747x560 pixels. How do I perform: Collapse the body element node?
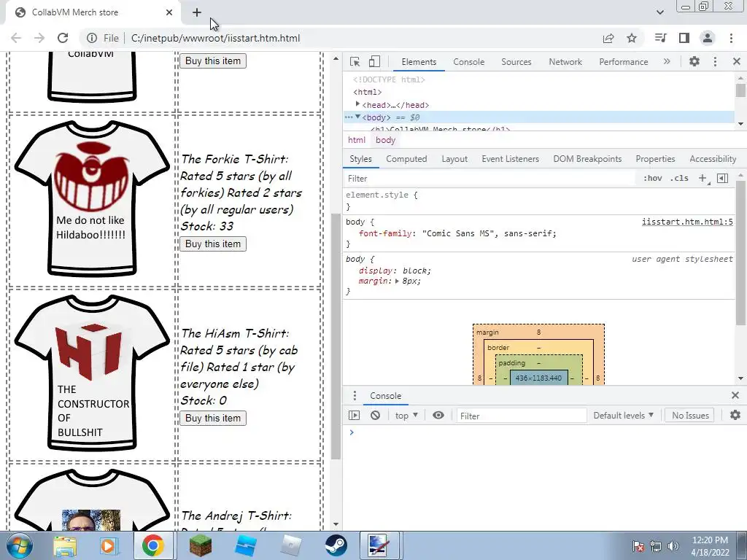point(357,117)
